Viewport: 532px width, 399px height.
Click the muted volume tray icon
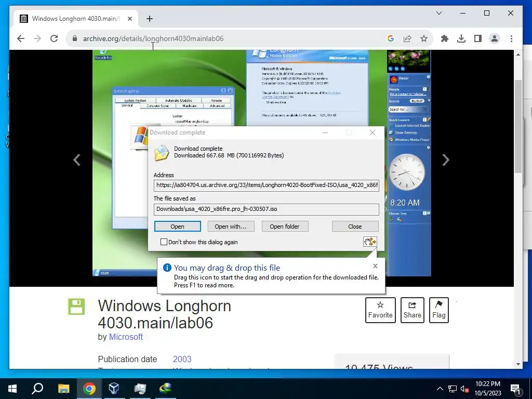(464, 389)
